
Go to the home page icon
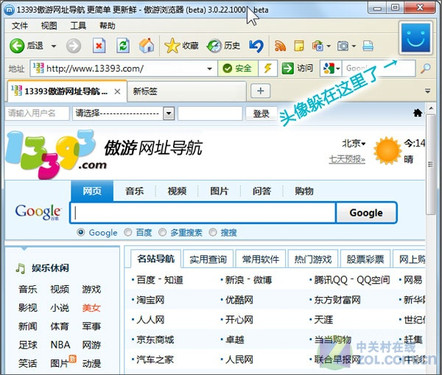coord(146,46)
